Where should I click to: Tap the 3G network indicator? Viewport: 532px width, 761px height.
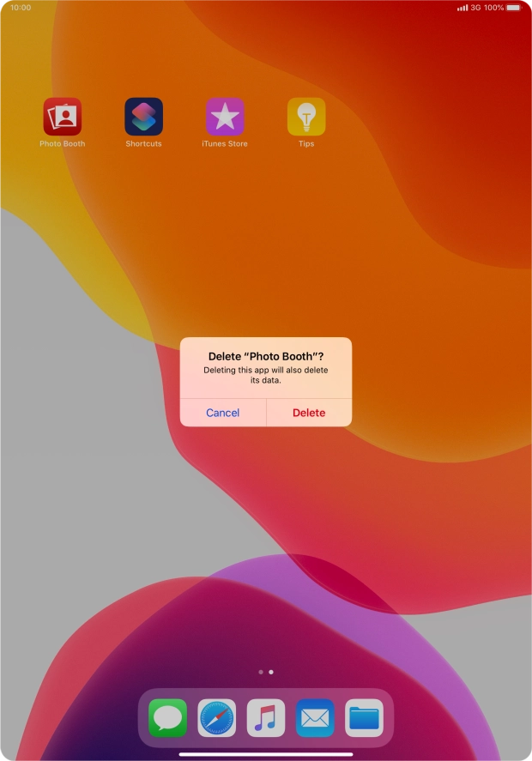(476, 8)
